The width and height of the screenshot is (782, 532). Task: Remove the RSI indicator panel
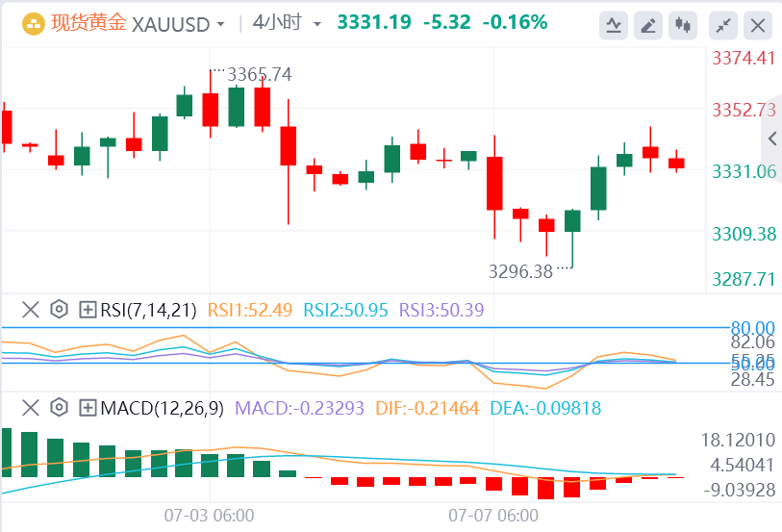point(31,310)
